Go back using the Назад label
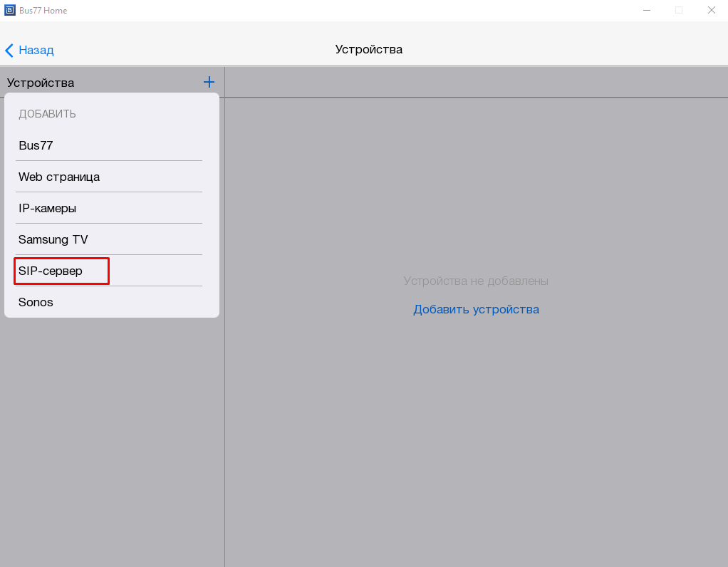The height and width of the screenshot is (567, 728). tap(36, 50)
